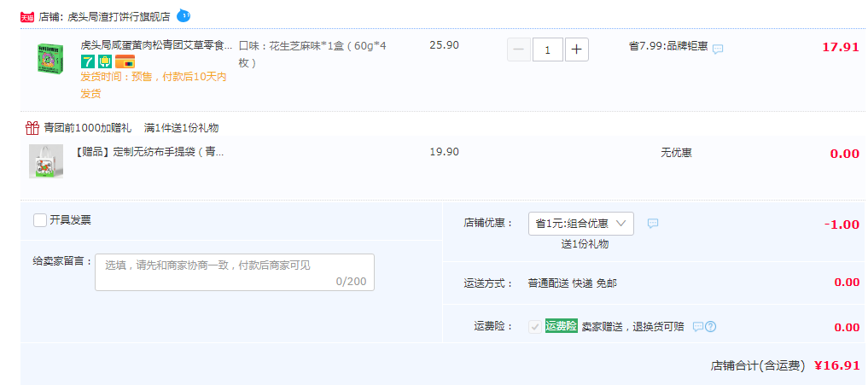Click the flavor text 口味：花生芝麻味*1盒
This screenshot has height=385, width=868.
[312, 55]
